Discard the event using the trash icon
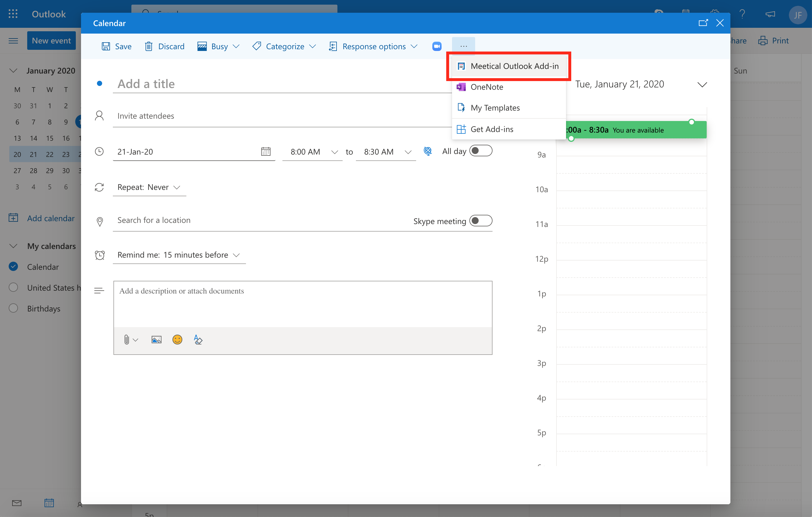This screenshot has height=517, width=812. tap(149, 46)
